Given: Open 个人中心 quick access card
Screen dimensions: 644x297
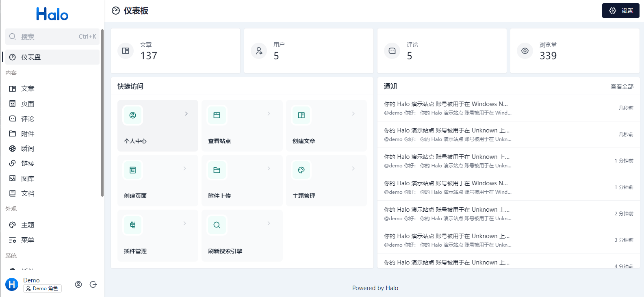Looking at the screenshot, I should (x=158, y=126).
